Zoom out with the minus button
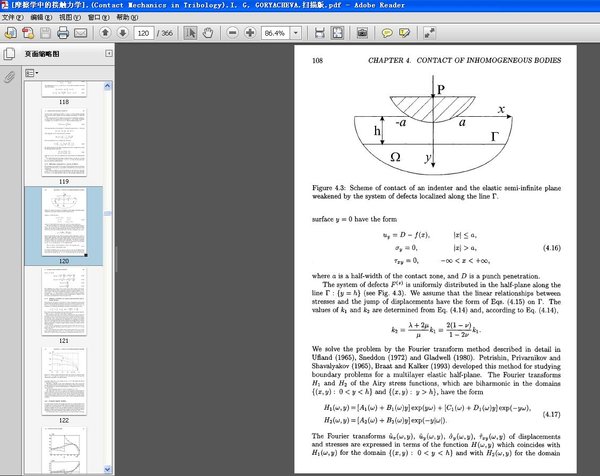 coord(233,33)
